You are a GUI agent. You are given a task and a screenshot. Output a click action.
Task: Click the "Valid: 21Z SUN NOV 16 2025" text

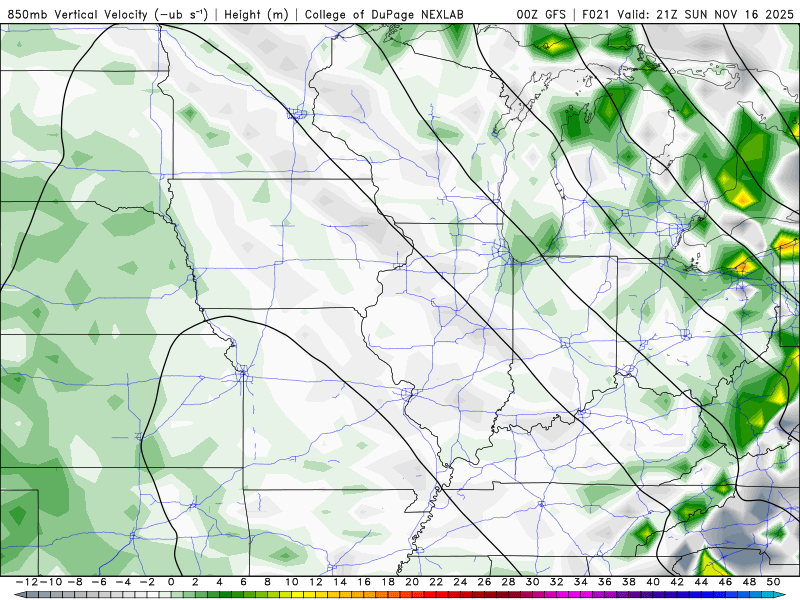pyautogui.click(x=706, y=14)
